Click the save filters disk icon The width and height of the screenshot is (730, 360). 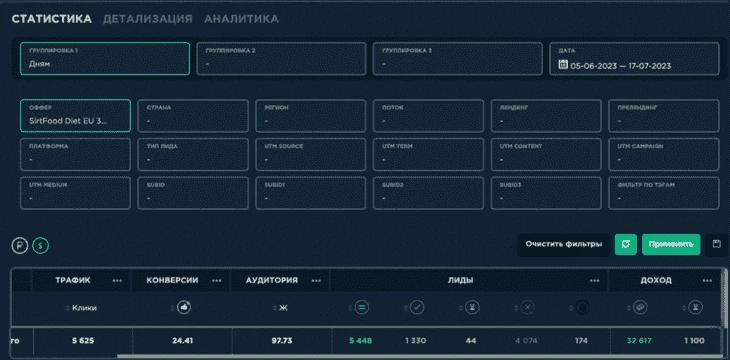pos(716,245)
